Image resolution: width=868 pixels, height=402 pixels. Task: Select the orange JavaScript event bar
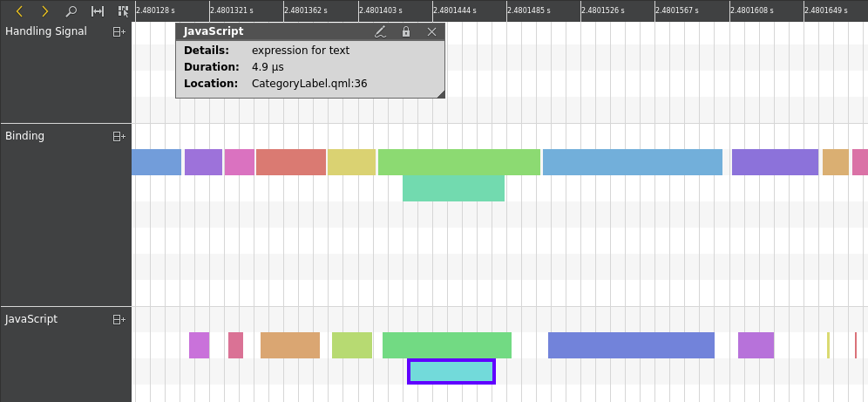coord(290,345)
